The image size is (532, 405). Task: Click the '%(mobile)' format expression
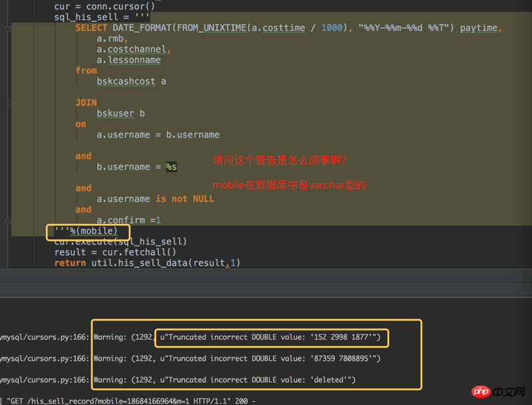pos(94,231)
